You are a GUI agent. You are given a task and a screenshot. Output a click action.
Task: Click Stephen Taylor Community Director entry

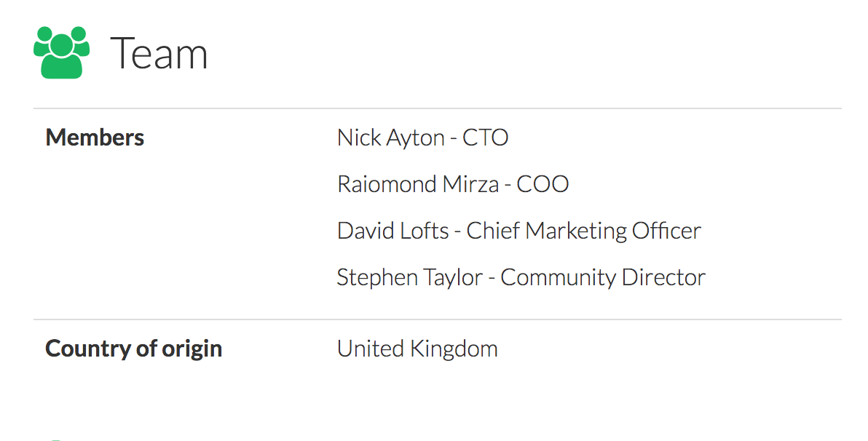coord(521,277)
